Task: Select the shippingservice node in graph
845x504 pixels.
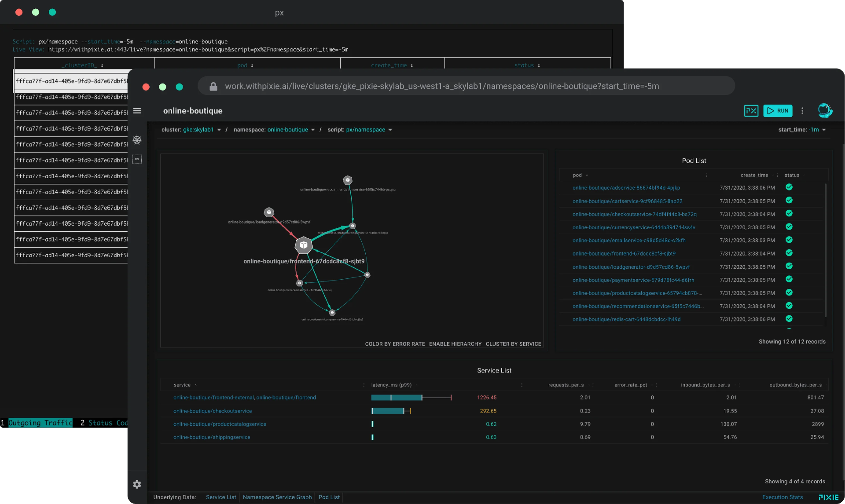Action: pos(332,313)
